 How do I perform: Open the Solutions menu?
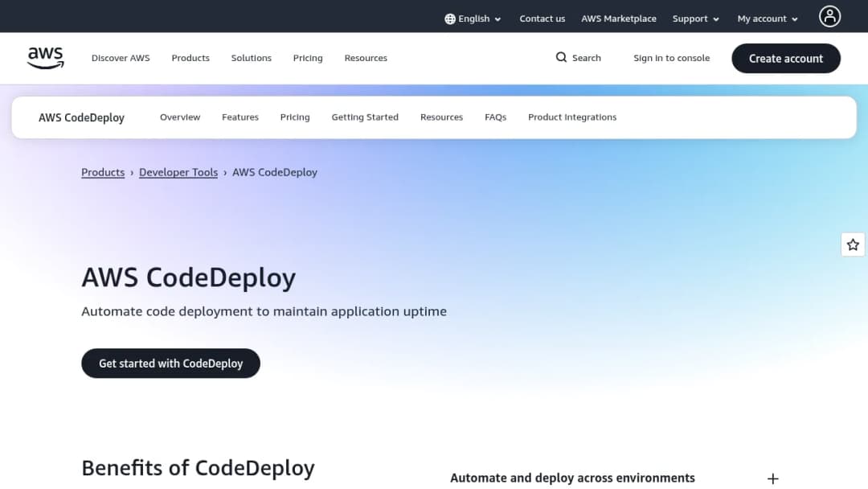[252, 58]
